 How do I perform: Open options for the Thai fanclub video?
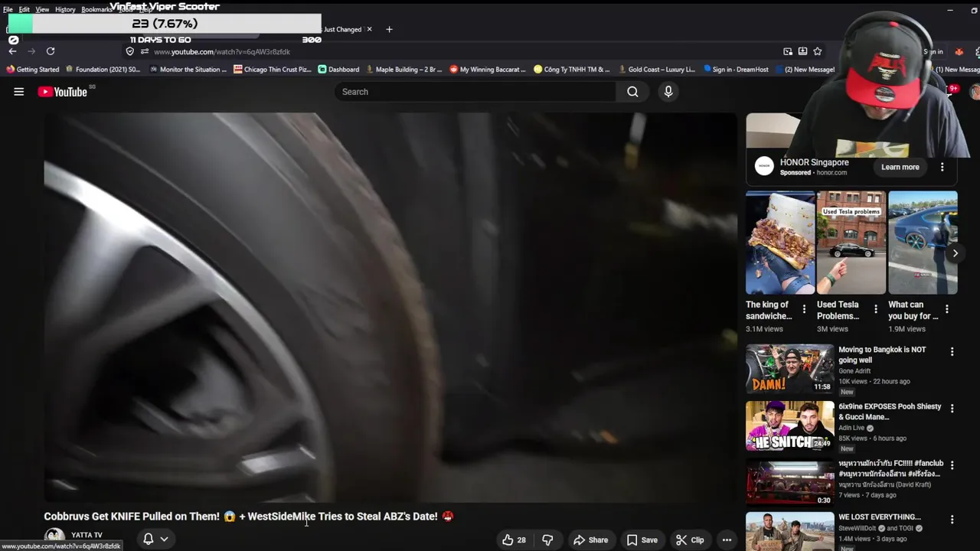pyautogui.click(x=952, y=465)
